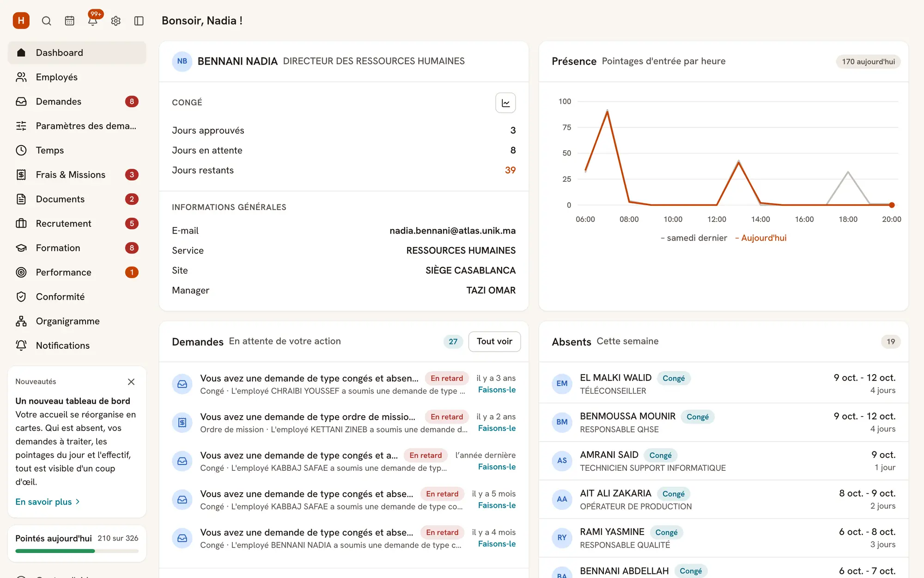Click email nadia.bennani@atlas.unik.ma
924x578 pixels.
point(452,230)
